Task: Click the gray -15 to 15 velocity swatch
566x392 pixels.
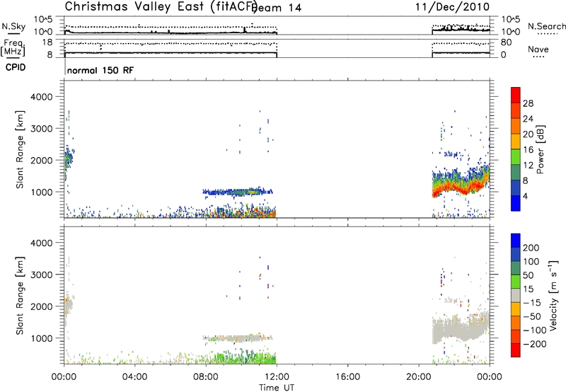Action: point(516,295)
